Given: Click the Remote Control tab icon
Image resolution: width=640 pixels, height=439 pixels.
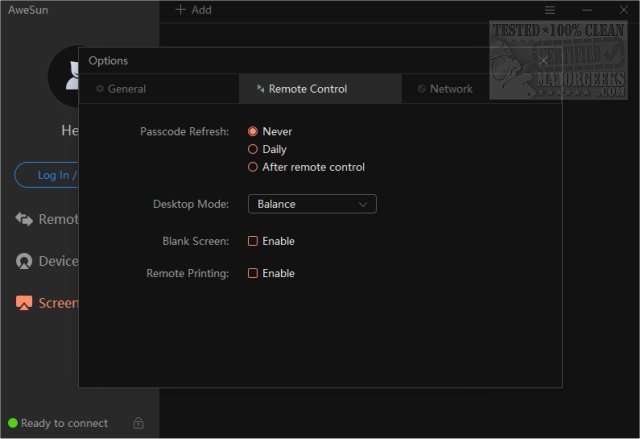Looking at the screenshot, I should [x=260, y=89].
